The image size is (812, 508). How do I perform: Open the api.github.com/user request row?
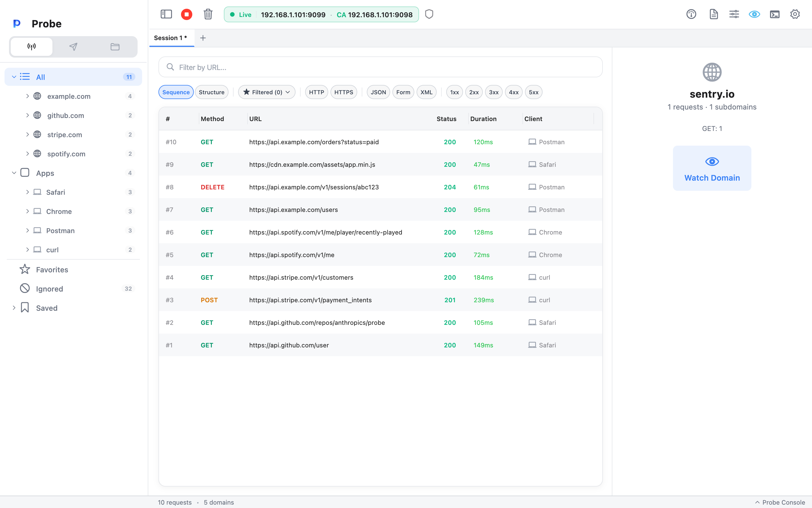[381, 345]
